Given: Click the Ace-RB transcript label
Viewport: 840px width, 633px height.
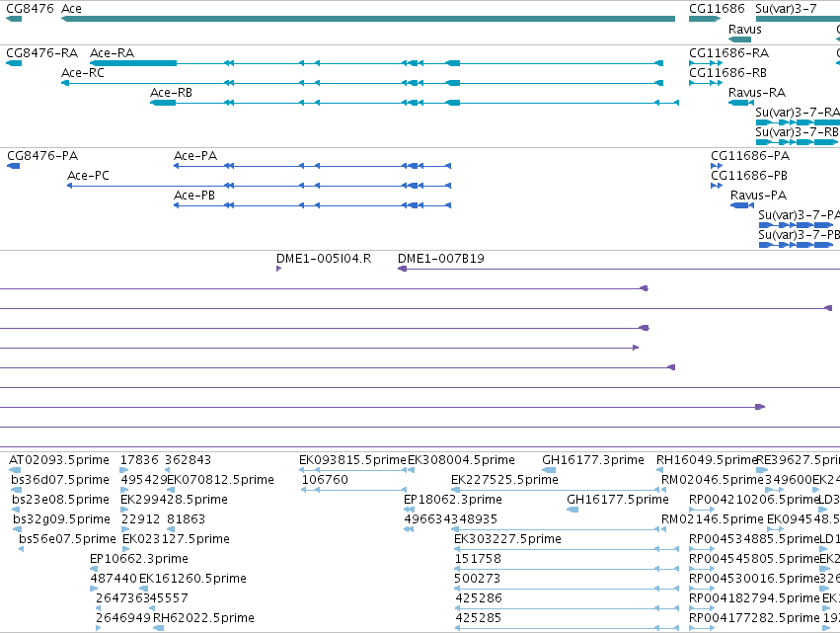Looking at the screenshot, I should pyautogui.click(x=171, y=93).
